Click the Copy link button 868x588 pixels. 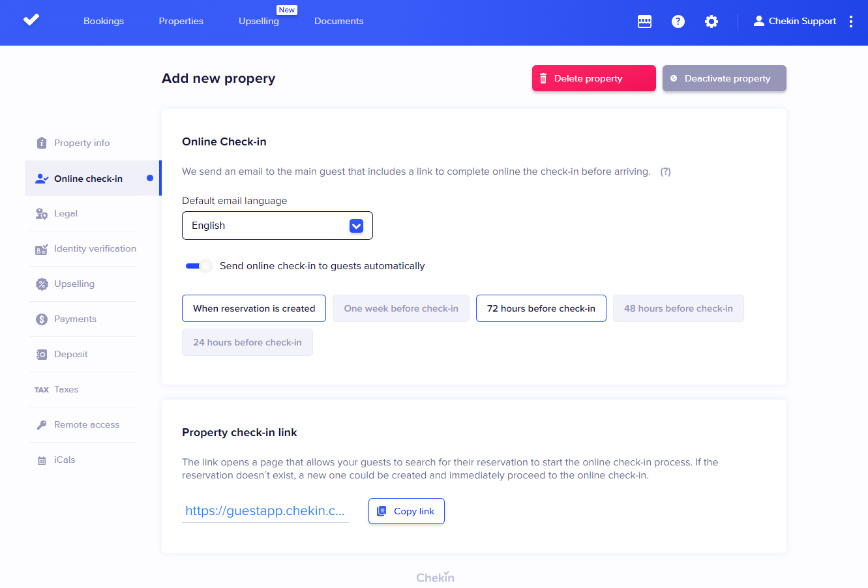[406, 512]
